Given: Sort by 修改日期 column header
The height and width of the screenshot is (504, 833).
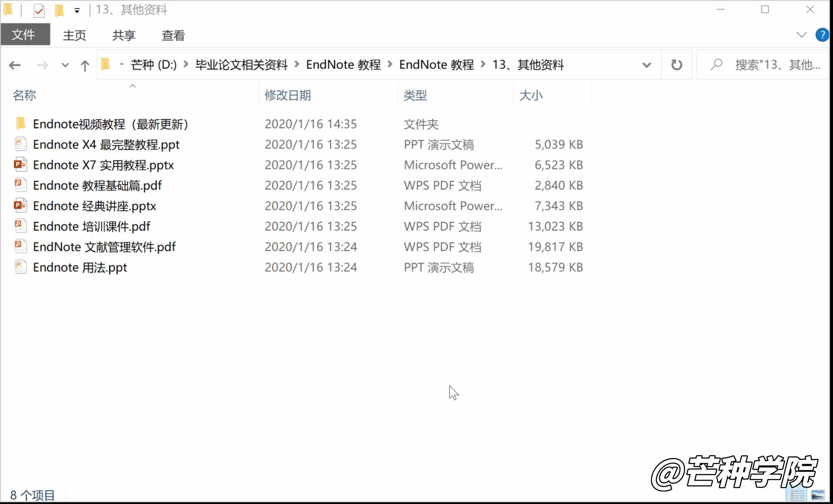Looking at the screenshot, I should coord(288,95).
